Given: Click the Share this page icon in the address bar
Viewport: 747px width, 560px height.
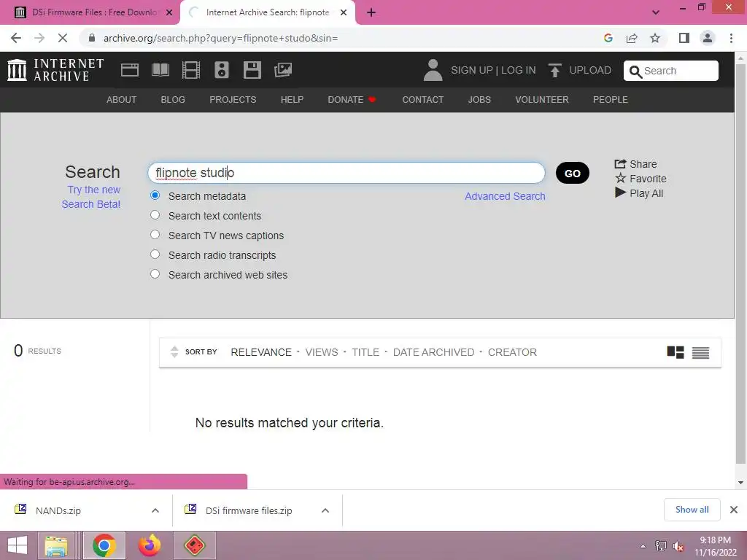Looking at the screenshot, I should [x=632, y=38].
